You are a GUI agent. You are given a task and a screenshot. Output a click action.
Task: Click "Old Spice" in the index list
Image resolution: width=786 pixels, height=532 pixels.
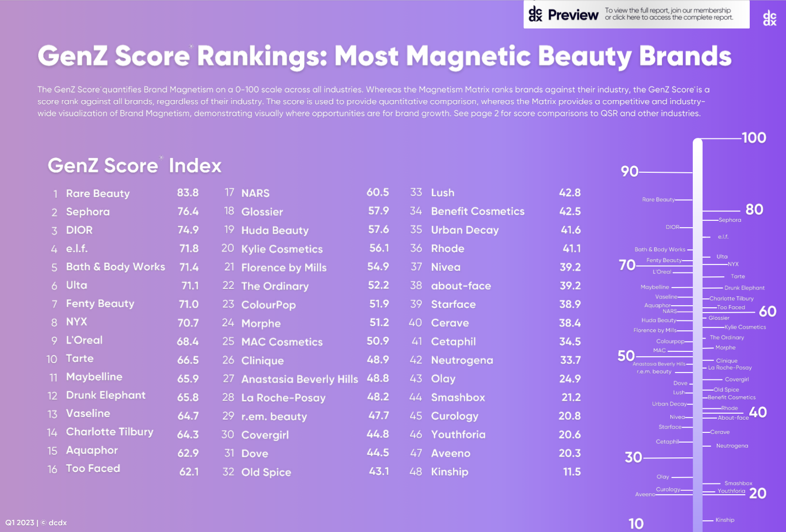pos(266,473)
